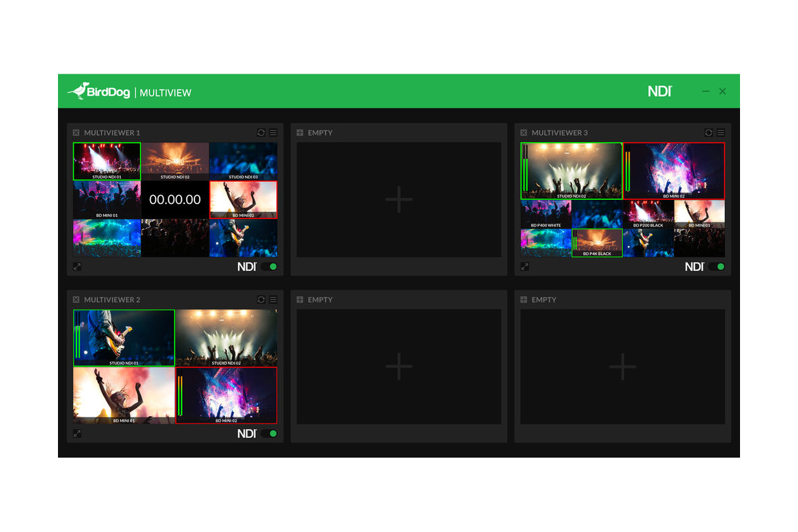Toggle NDI output for Multiviewer 3

717,266
